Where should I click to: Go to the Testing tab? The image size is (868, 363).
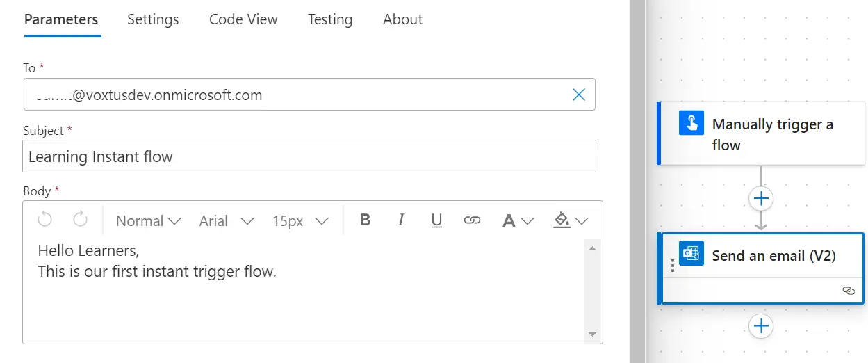(330, 19)
